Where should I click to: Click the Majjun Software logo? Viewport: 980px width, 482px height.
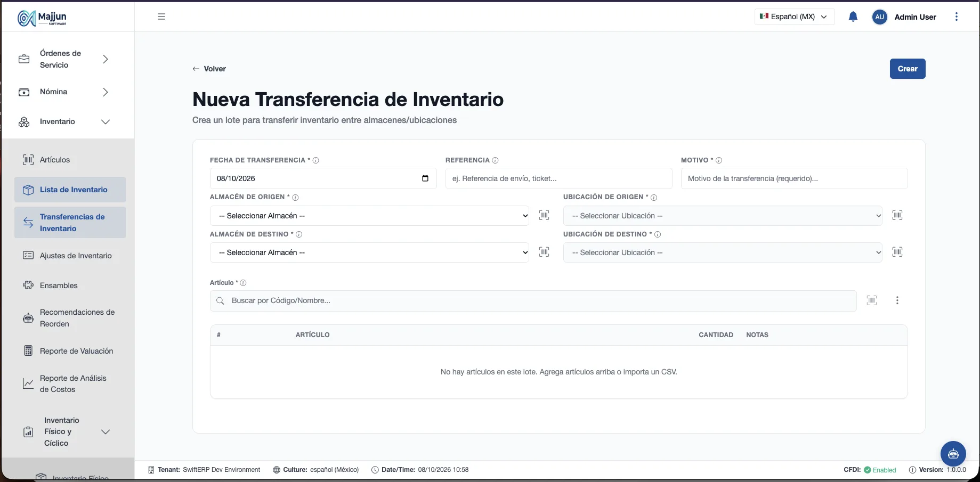(x=42, y=18)
